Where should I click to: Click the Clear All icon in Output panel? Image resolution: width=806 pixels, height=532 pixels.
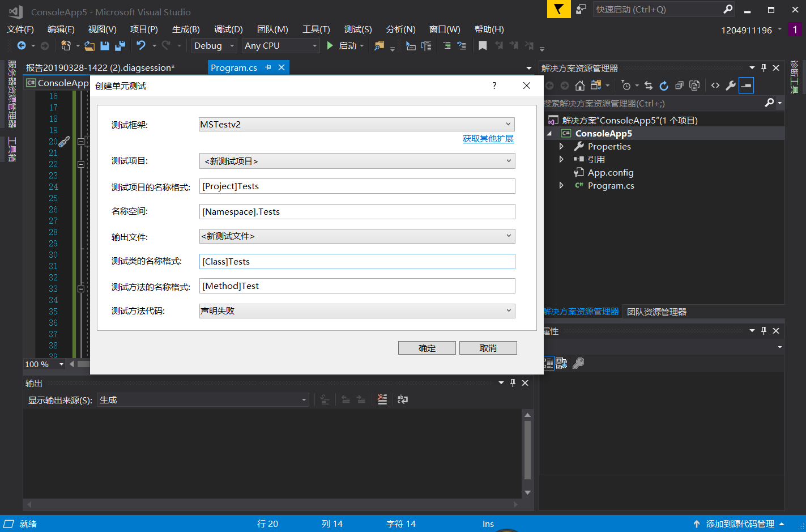point(382,399)
